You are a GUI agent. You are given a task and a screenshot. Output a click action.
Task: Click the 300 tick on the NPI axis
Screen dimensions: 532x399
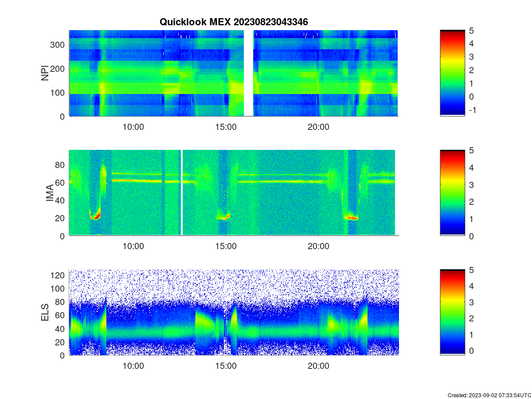pyautogui.click(x=59, y=44)
